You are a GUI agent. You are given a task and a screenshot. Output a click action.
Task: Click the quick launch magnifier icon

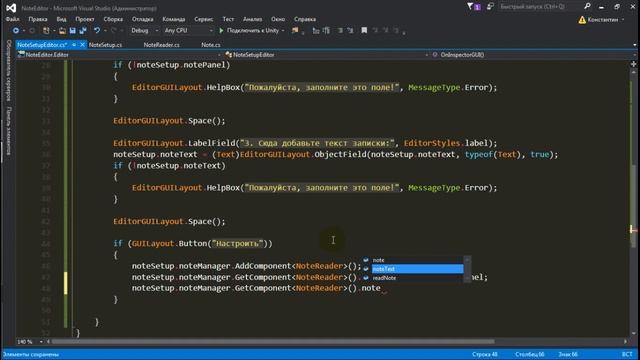587,6
